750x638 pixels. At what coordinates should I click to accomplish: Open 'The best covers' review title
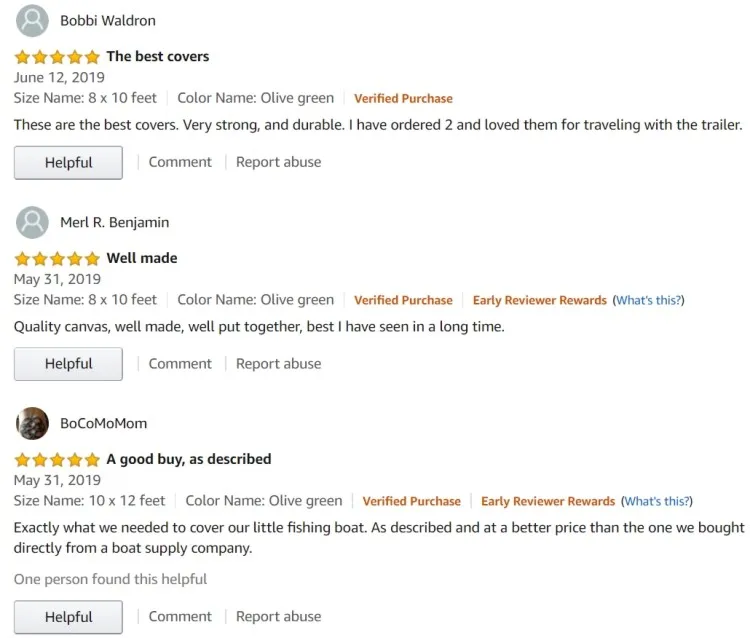pyautogui.click(x=158, y=57)
